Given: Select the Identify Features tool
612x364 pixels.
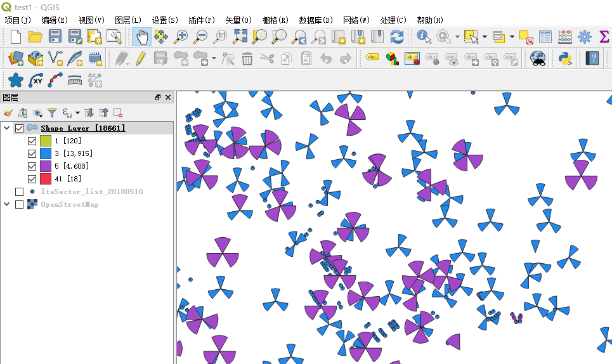Looking at the screenshot, I should (x=424, y=37).
